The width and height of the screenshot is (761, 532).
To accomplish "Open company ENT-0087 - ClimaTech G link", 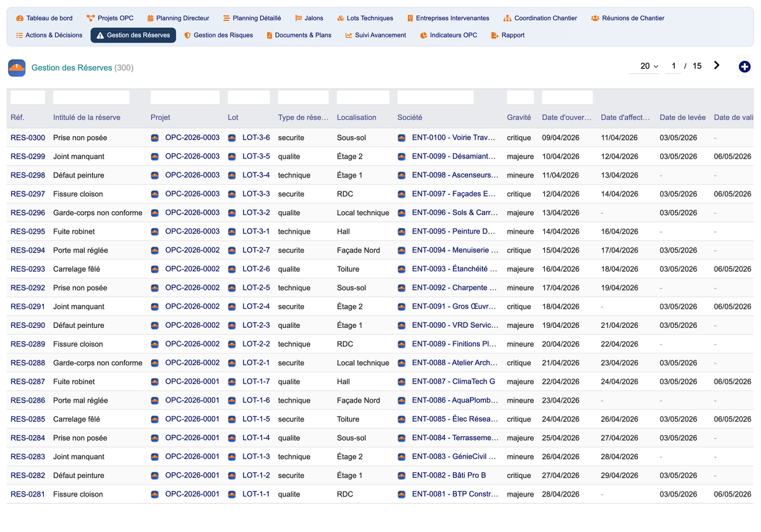I will pos(453,382).
